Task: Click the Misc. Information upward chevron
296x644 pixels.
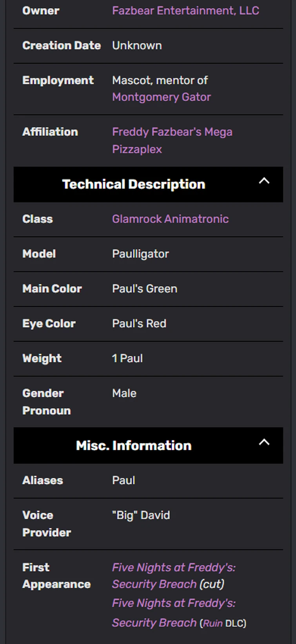Action: [264, 442]
